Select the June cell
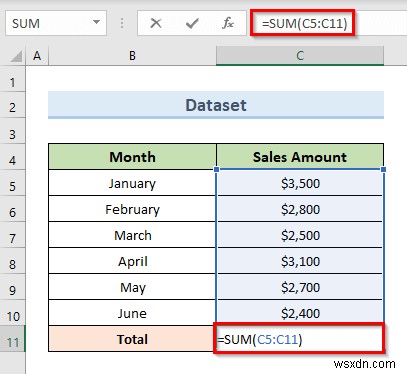The image size is (407, 374). 132,313
